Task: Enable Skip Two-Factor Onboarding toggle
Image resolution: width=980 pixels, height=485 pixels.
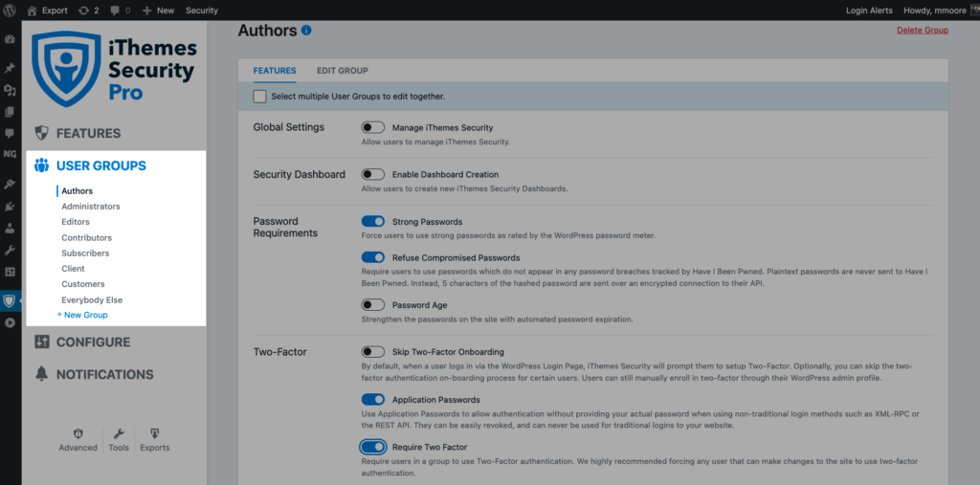Action: 373,352
